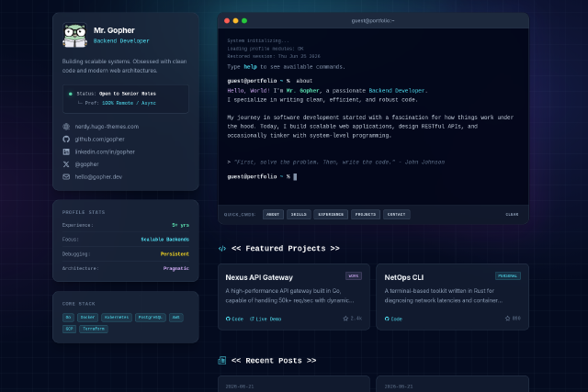Click the X (Twitter) icon
This screenshot has width=588, height=392.
(x=66, y=164)
